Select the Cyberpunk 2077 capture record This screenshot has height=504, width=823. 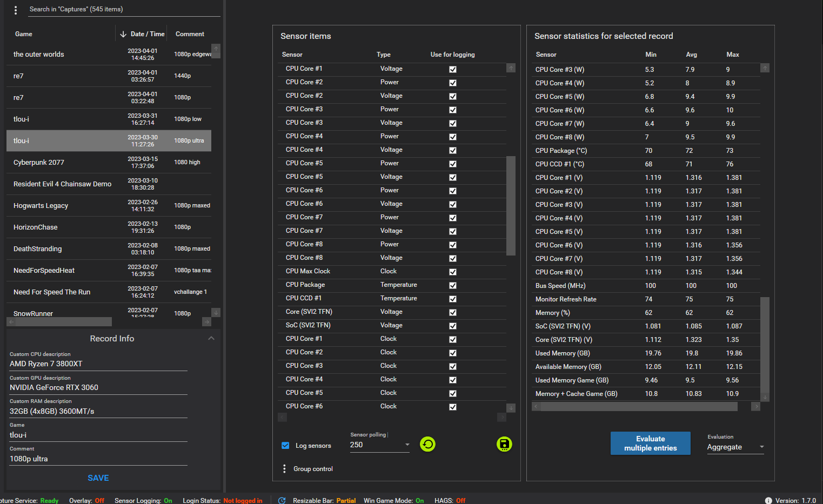tap(109, 162)
